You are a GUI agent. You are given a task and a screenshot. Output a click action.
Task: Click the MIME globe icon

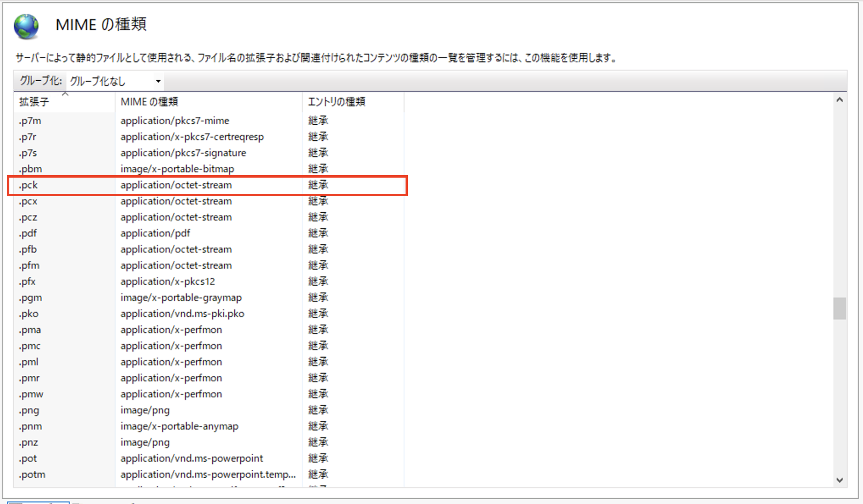pos(26,25)
